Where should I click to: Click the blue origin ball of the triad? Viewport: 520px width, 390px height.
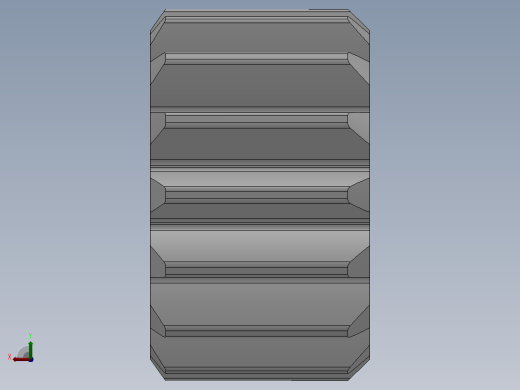coord(31,360)
